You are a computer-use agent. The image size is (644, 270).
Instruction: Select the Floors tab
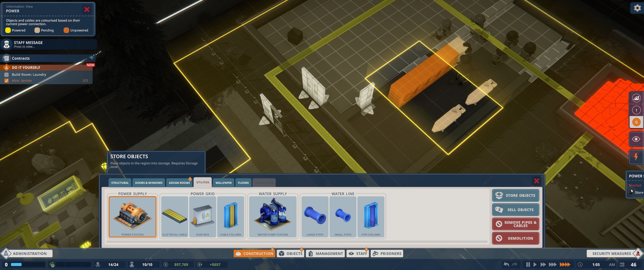pyautogui.click(x=243, y=182)
